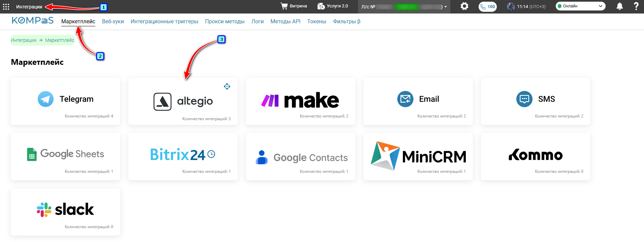Click Интеграции breadcrumb link
The image size is (644, 242).
click(24, 40)
